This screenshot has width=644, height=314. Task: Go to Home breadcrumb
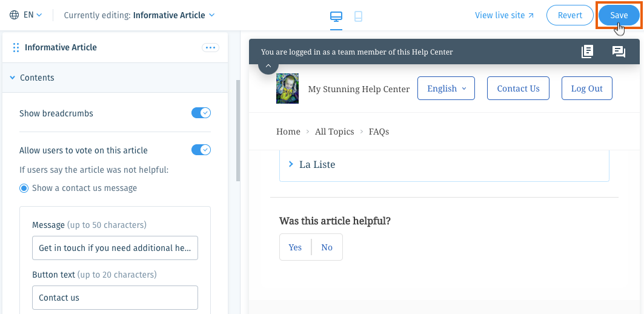tap(288, 132)
